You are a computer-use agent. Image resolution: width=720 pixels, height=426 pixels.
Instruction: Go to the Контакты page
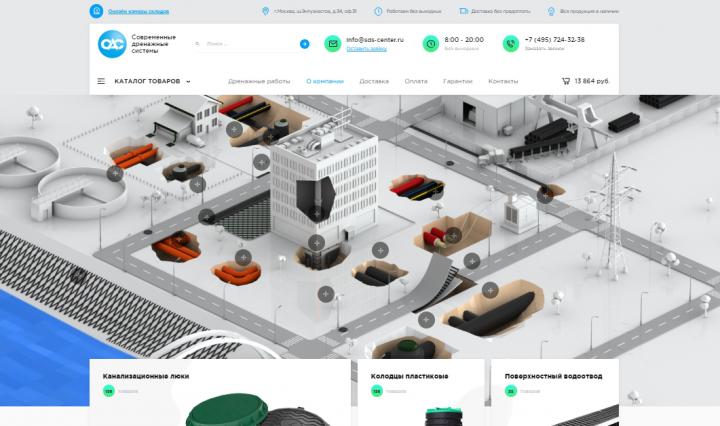click(503, 81)
